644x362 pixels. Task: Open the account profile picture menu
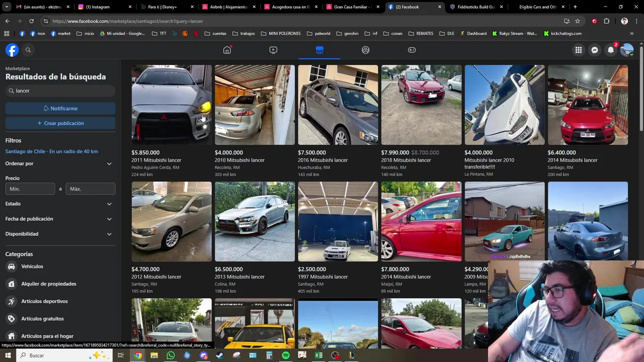[x=627, y=50]
